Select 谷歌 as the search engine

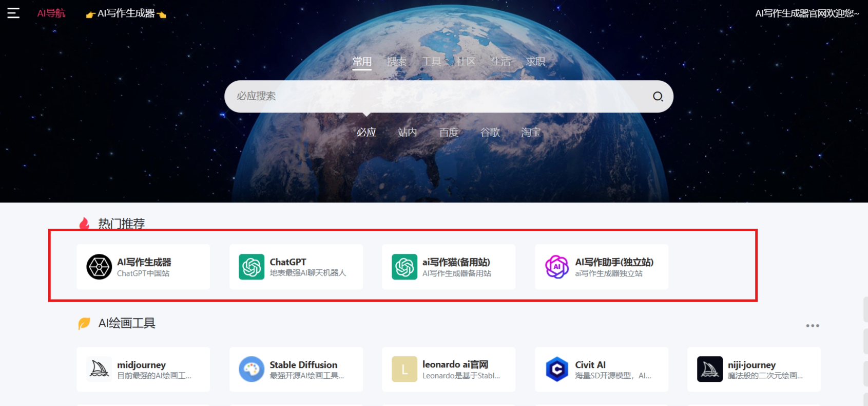coord(490,133)
